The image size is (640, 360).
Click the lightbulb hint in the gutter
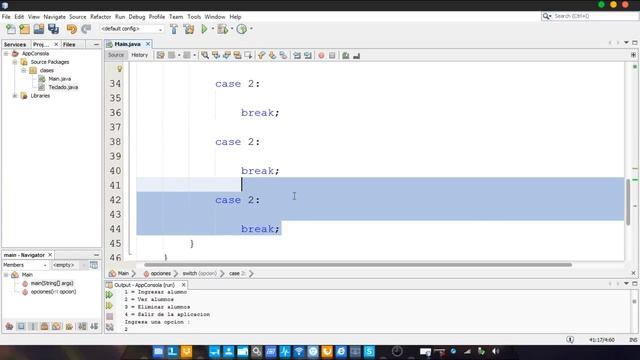point(120,69)
